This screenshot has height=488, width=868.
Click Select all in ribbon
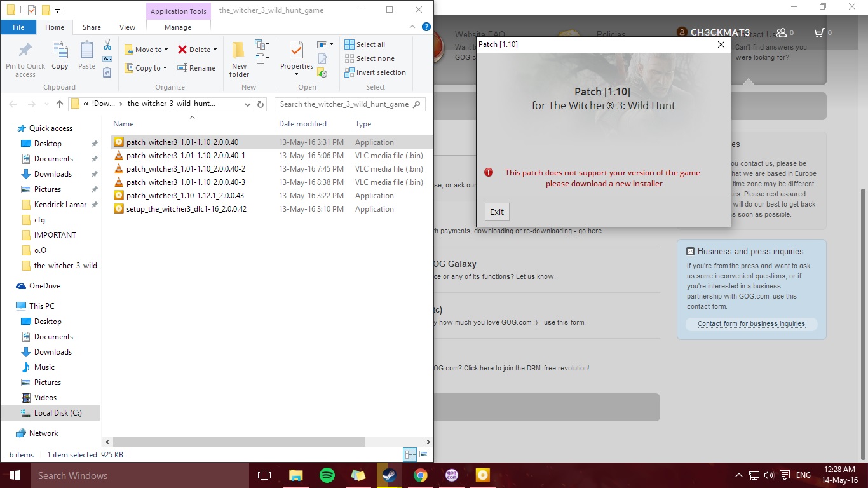[x=365, y=44]
